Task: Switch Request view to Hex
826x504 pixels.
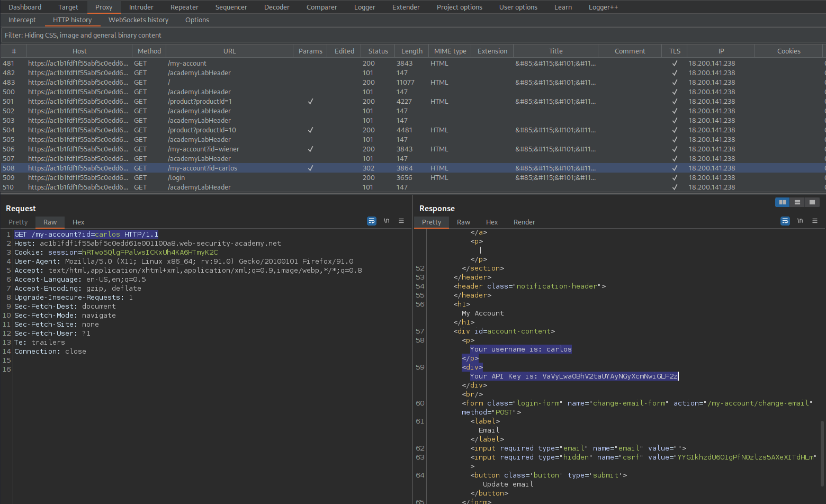Action: 78,222
